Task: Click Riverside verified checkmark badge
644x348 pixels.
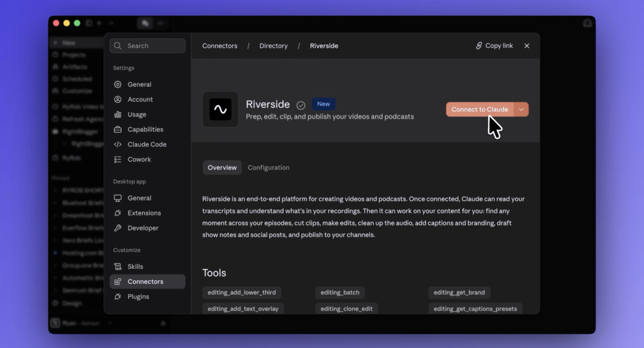Action: (x=301, y=106)
